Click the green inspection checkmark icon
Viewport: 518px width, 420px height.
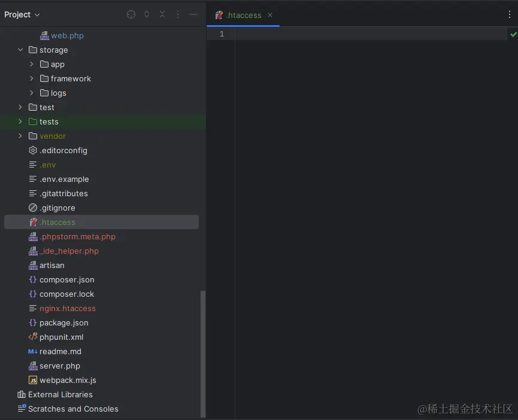[x=513, y=34]
